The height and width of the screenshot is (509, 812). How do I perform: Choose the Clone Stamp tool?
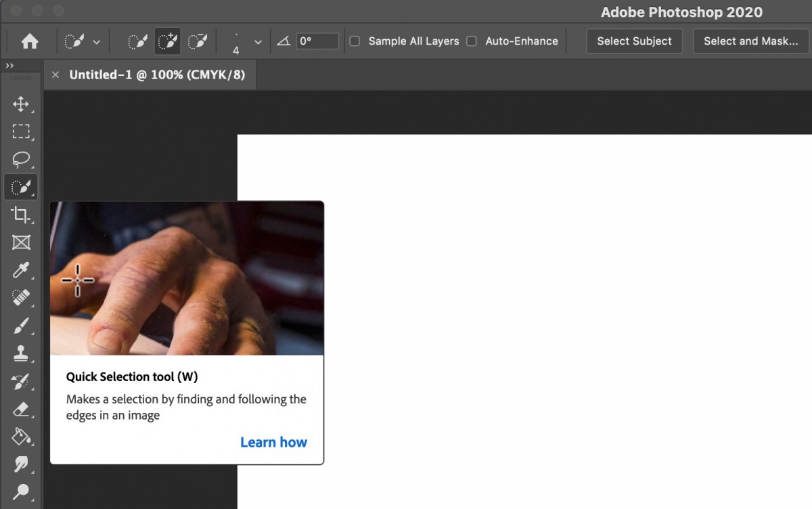[20, 353]
